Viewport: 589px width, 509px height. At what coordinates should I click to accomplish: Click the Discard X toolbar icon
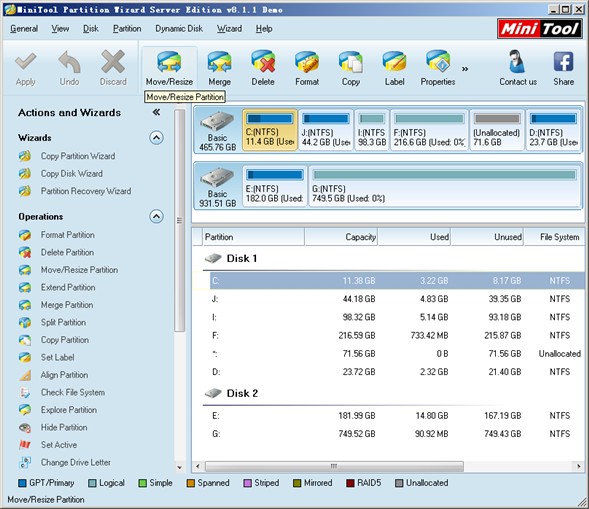[113, 62]
